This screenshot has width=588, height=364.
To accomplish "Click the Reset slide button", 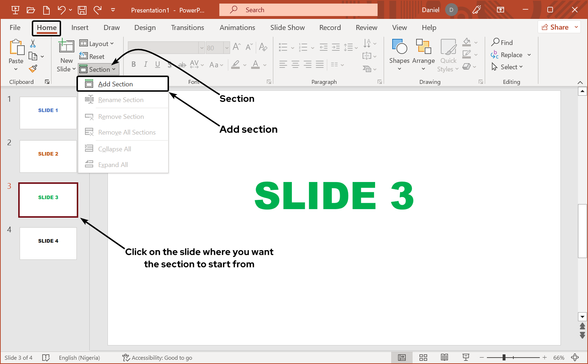I will [x=92, y=56].
